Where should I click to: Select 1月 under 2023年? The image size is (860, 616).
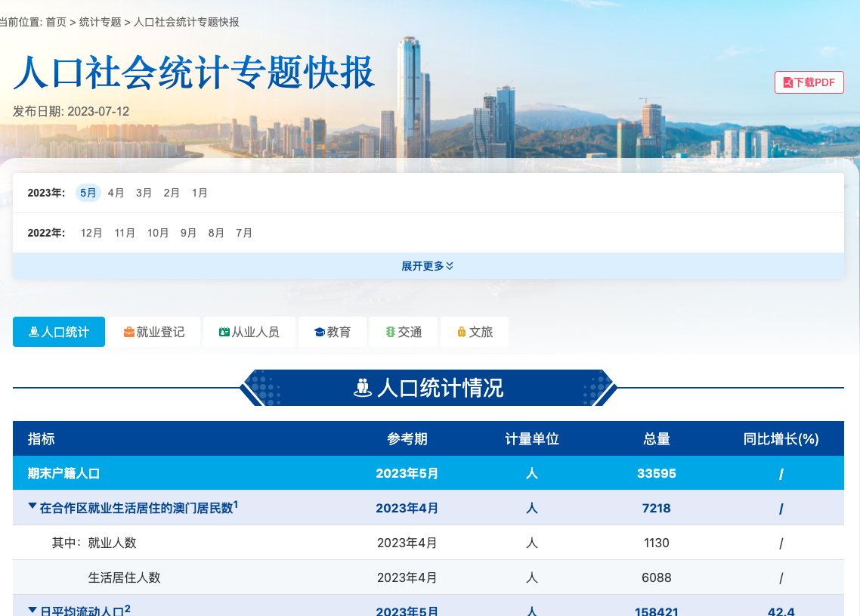tap(200, 193)
